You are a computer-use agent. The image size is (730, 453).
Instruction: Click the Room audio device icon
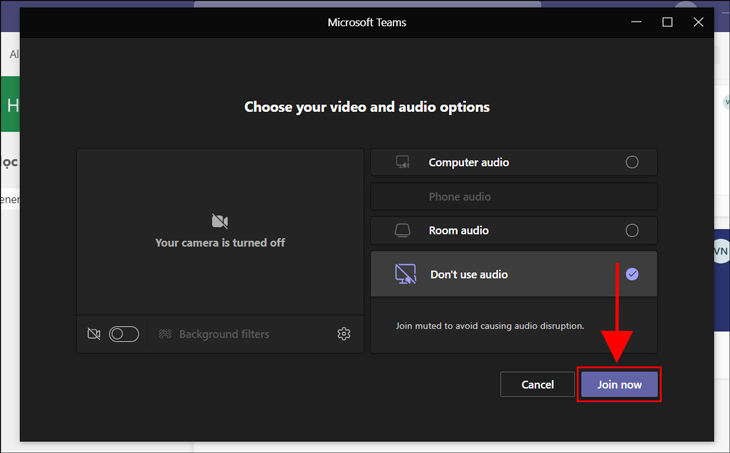[402, 230]
